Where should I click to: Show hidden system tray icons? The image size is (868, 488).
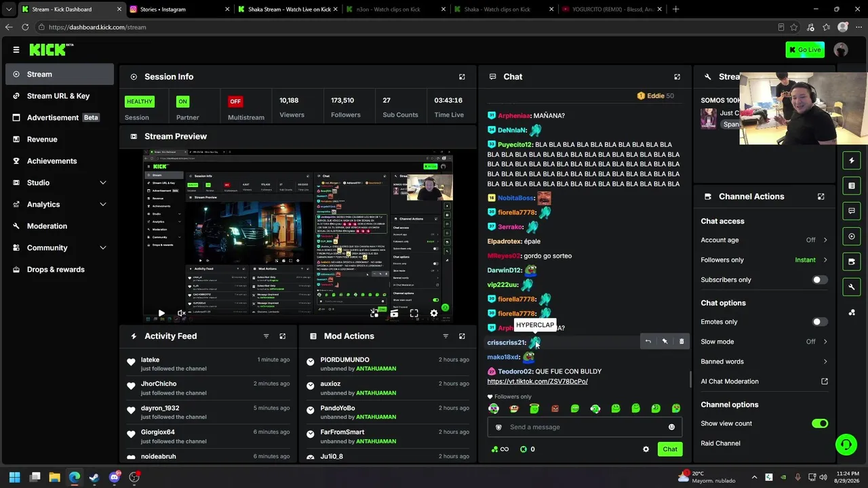click(754, 477)
